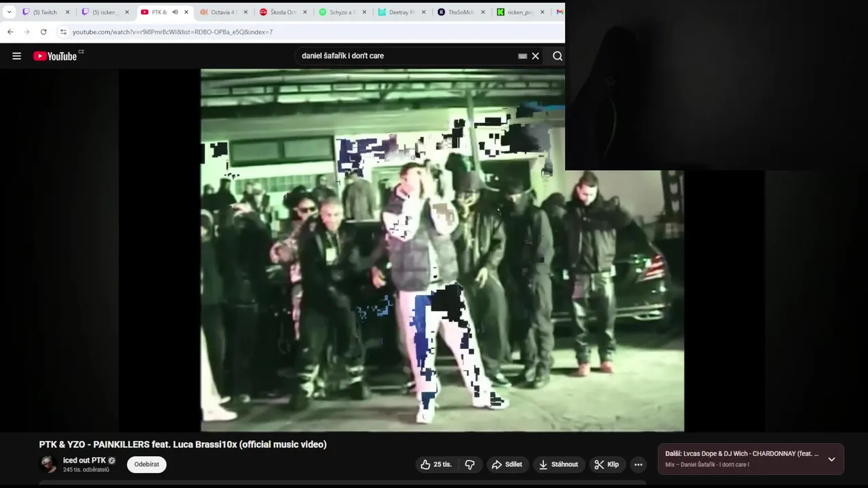
Task: Go forward with browser forward arrow
Action: click(x=26, y=32)
